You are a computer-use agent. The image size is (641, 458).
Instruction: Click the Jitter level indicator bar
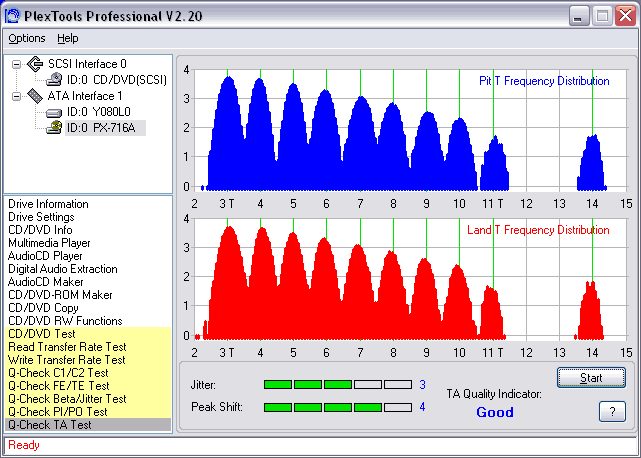[338, 384]
